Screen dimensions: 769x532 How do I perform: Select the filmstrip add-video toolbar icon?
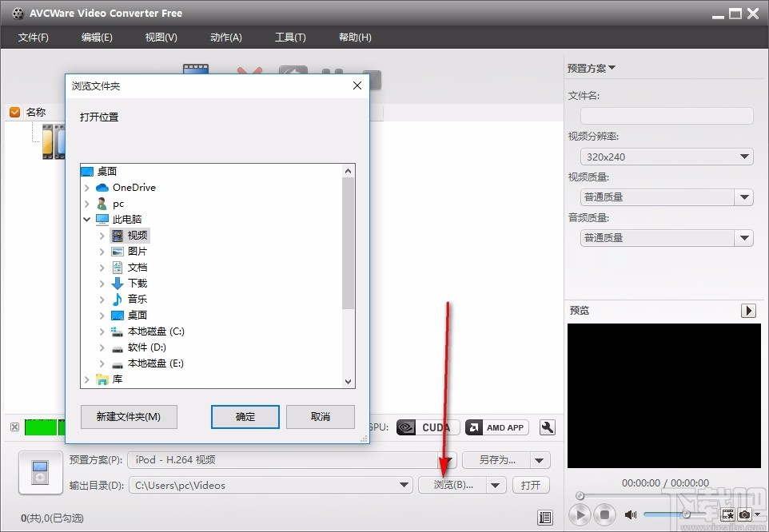[194, 67]
